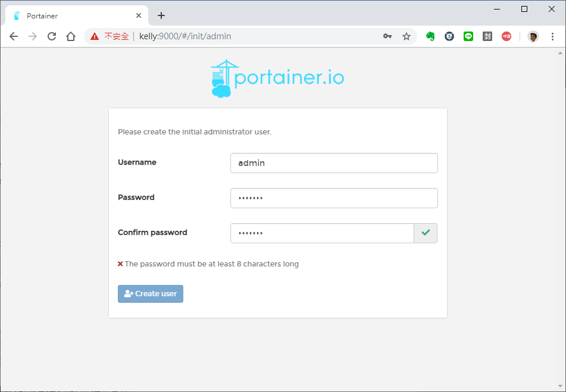Click the portainer.io logo

pyautogui.click(x=277, y=79)
